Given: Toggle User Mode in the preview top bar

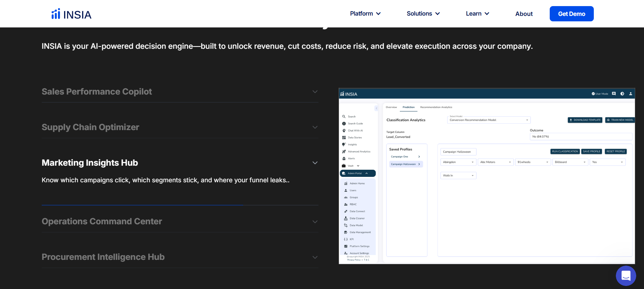Looking at the screenshot, I should point(600,94).
